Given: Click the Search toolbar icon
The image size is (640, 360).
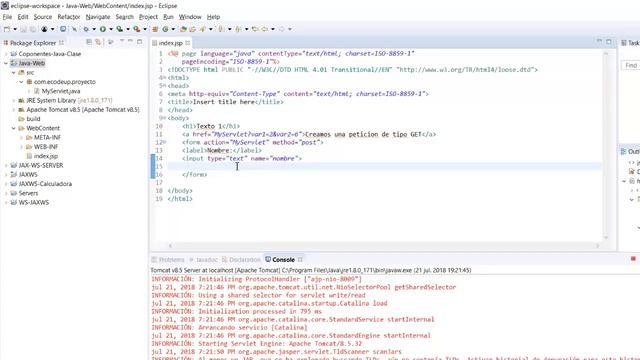Looking at the screenshot, I should (203, 29).
